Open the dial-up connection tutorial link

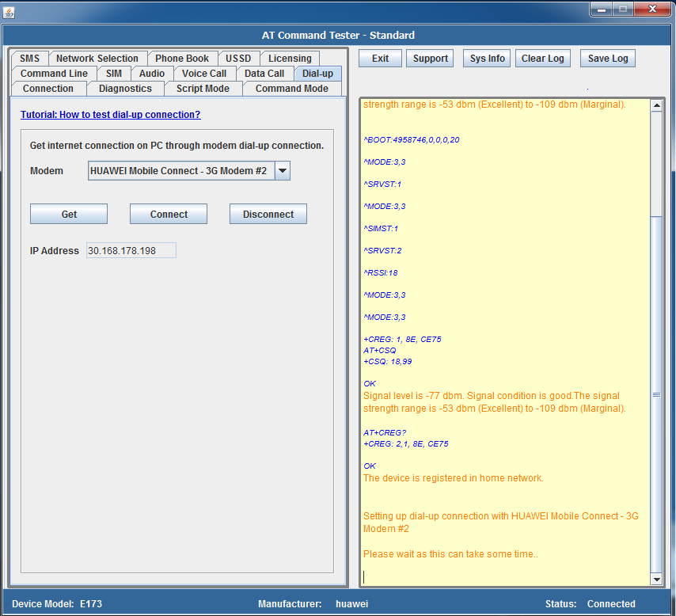click(x=110, y=115)
